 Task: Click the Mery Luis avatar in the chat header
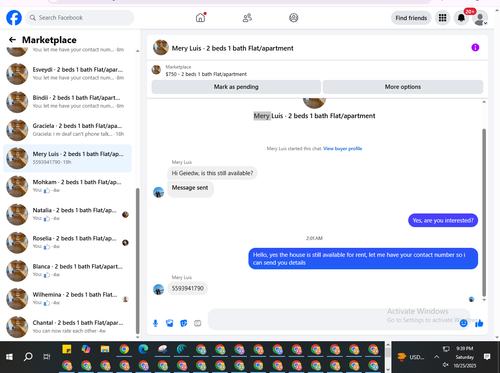click(161, 48)
